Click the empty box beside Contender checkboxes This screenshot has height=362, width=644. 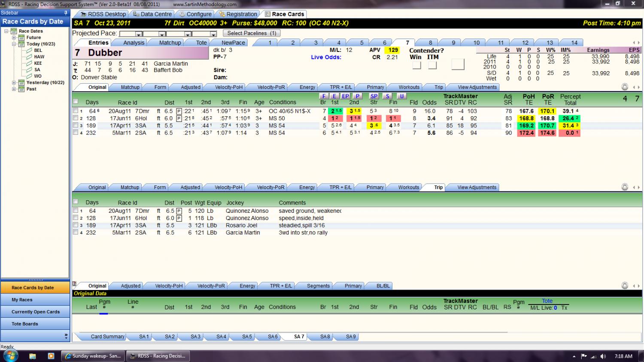(x=458, y=64)
